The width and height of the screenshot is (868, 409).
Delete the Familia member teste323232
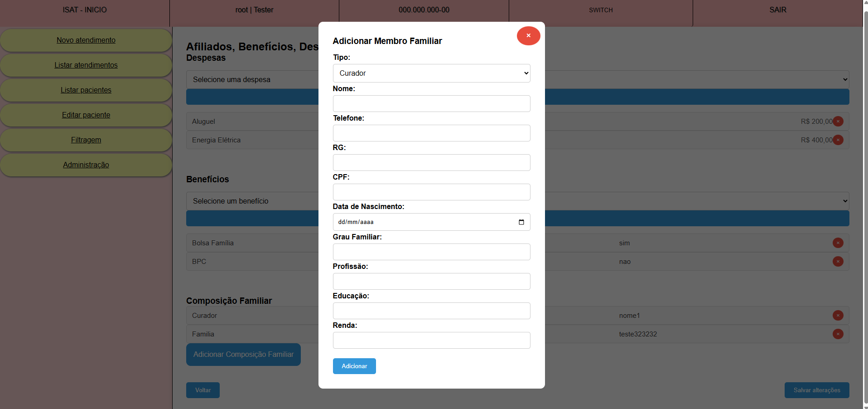838,334
